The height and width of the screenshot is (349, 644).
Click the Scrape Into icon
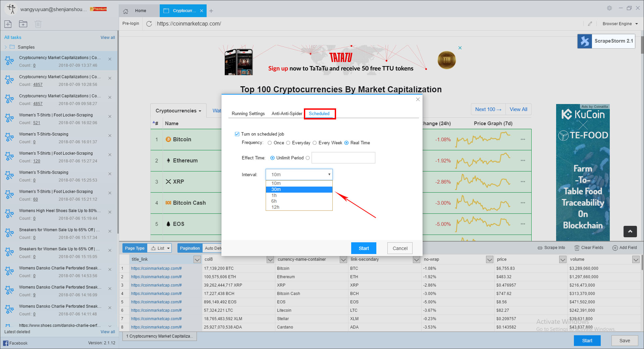[540, 248]
